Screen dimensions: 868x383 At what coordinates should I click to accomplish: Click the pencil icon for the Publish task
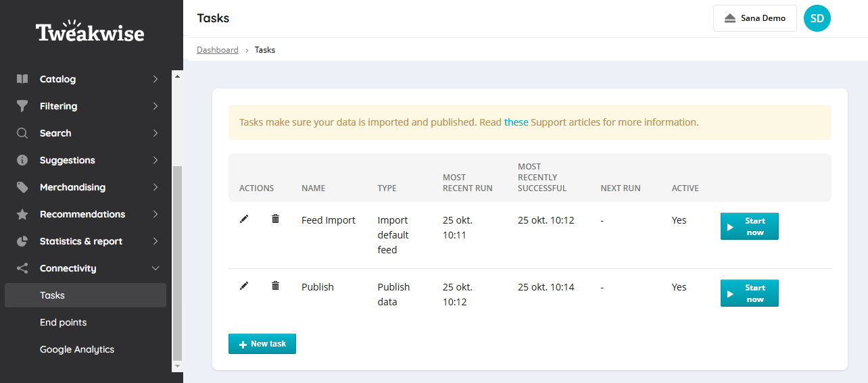click(x=244, y=286)
